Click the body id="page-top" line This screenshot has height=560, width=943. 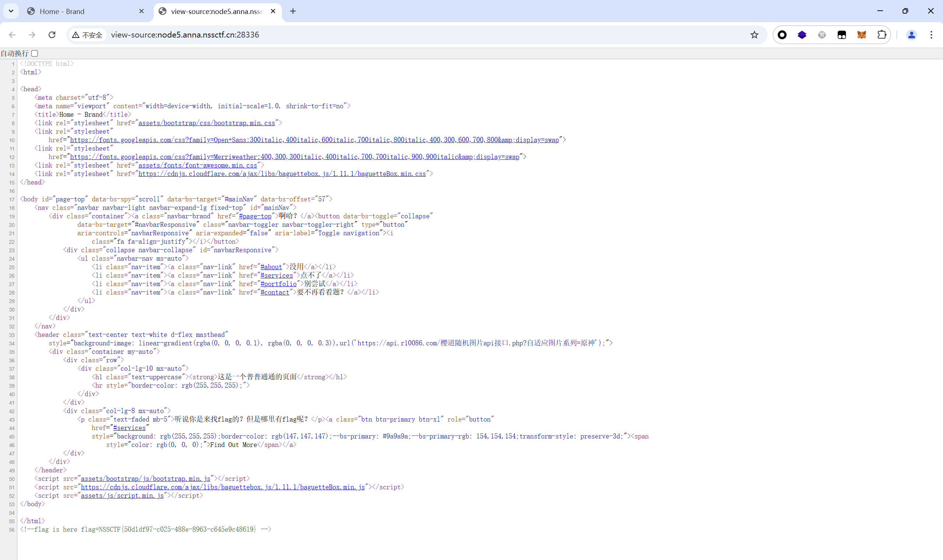177,199
